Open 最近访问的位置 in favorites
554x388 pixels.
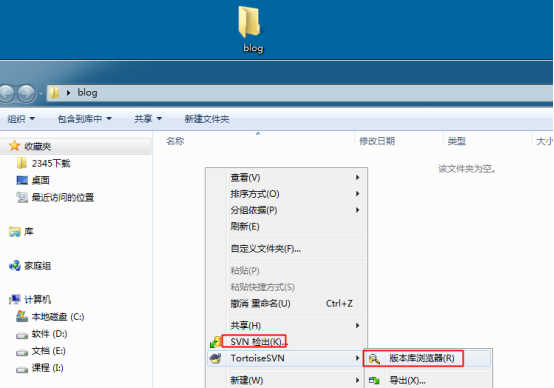[63, 197]
